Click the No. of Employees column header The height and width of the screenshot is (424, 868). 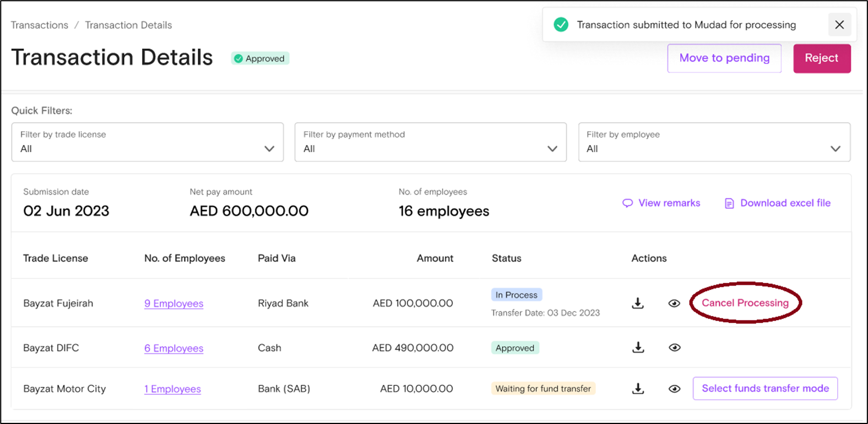click(185, 258)
